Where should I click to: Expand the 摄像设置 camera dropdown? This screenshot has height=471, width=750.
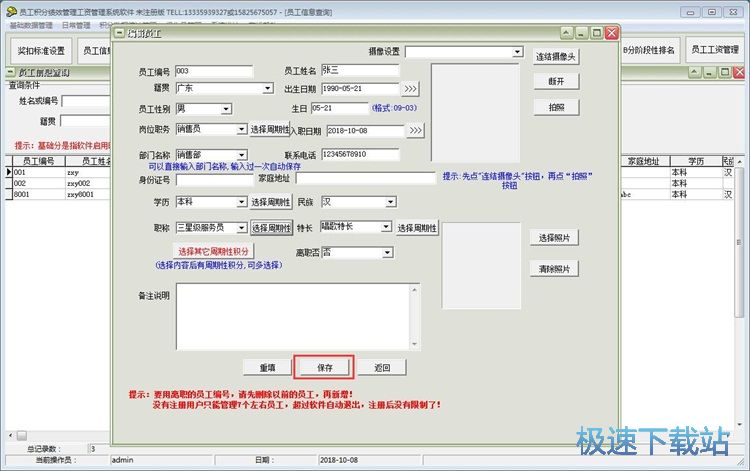[517, 52]
